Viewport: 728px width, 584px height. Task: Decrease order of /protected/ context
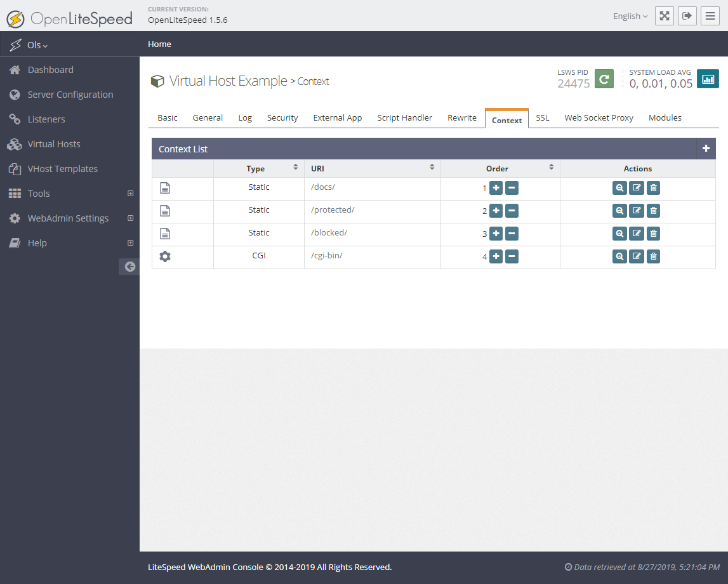(512, 211)
